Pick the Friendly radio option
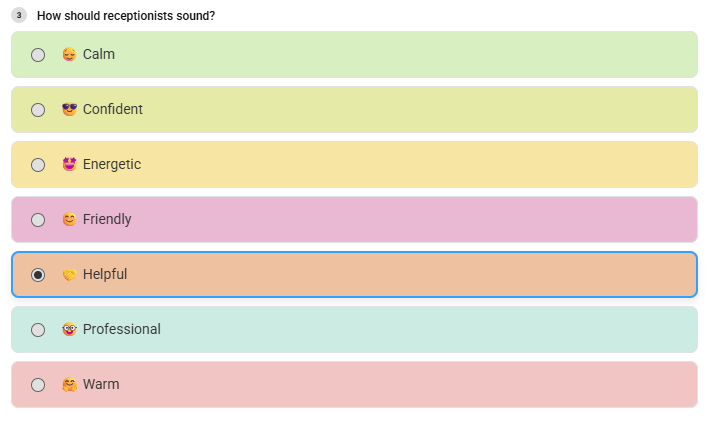This screenshot has width=709, height=422. coord(38,220)
